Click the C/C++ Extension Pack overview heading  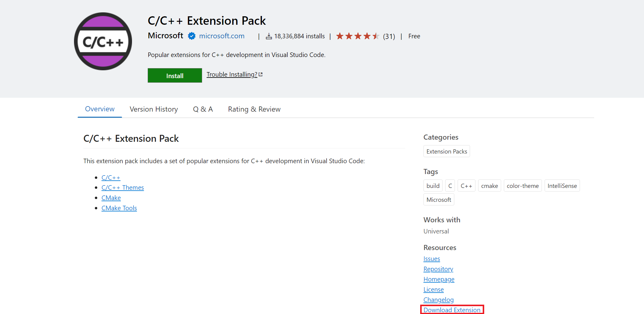coord(131,138)
